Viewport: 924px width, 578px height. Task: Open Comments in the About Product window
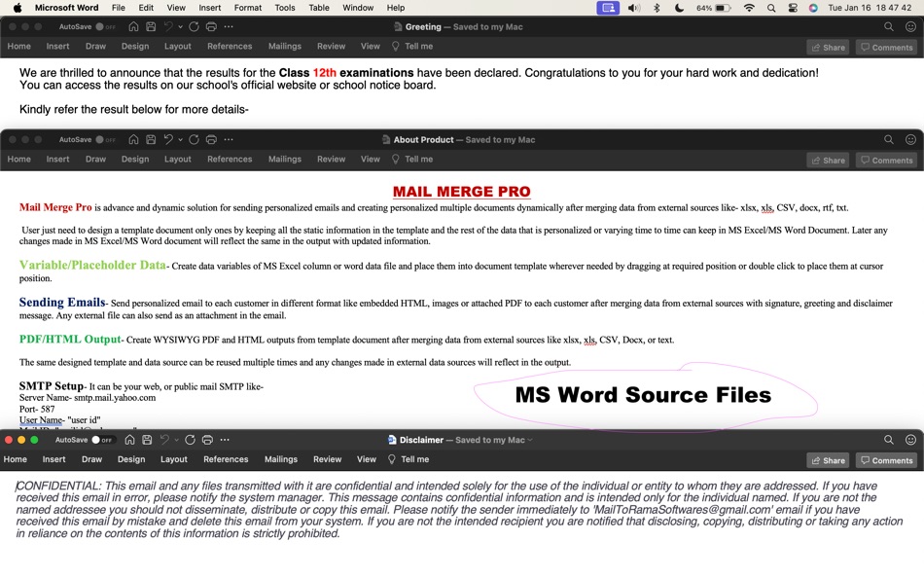coord(886,160)
